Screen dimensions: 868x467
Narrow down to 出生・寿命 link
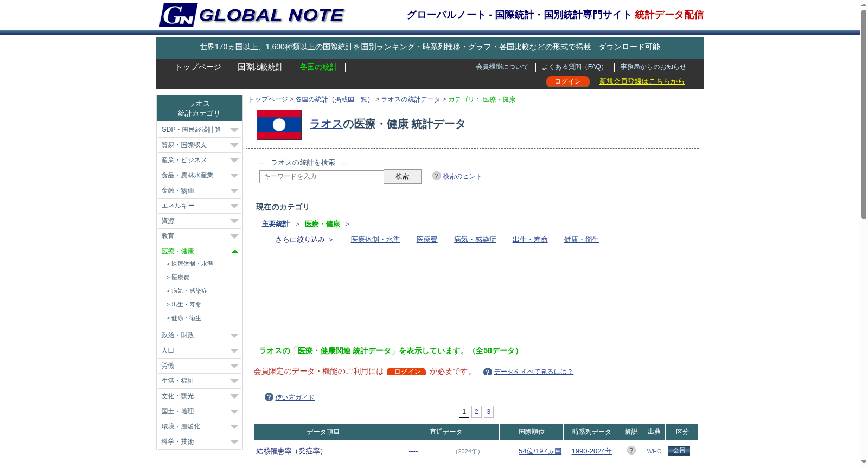(x=530, y=239)
